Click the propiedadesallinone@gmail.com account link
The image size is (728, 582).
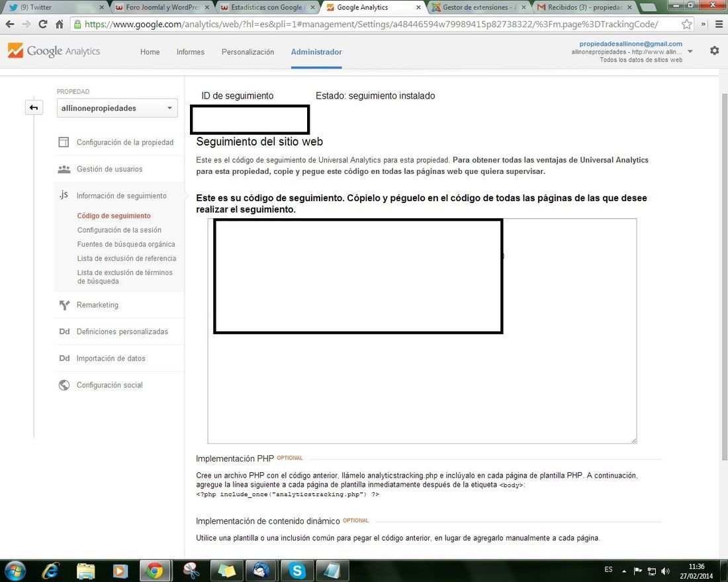click(x=631, y=44)
